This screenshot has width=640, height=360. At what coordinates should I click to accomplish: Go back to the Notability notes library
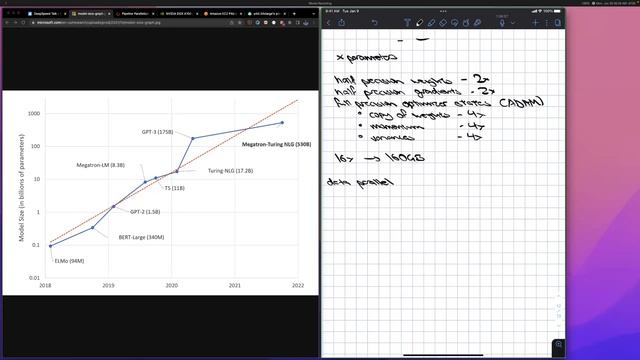point(329,23)
